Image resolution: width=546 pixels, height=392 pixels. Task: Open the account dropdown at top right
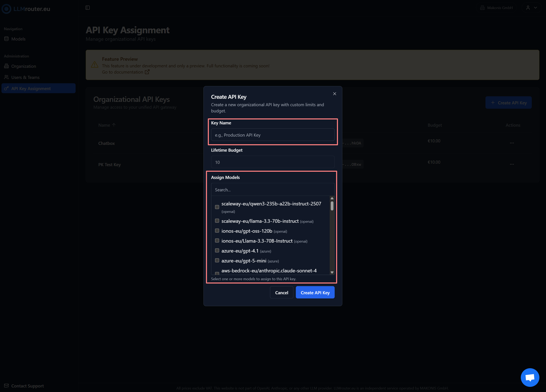532,7
